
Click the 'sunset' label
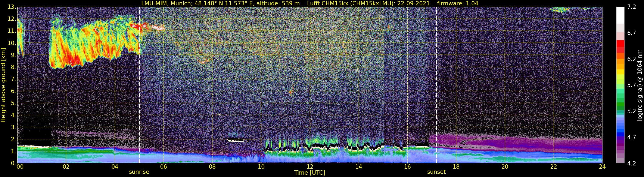click(x=436, y=172)
